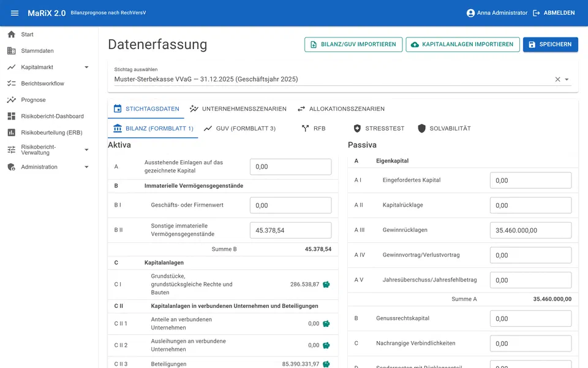
Task: Click the piggy bank icon beside Beteiligungen
Action: tap(326, 364)
